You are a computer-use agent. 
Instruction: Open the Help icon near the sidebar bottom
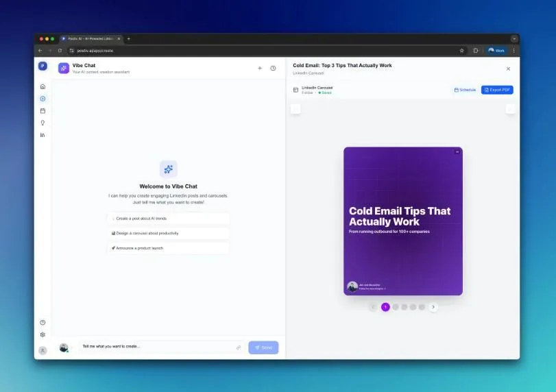pos(43,322)
